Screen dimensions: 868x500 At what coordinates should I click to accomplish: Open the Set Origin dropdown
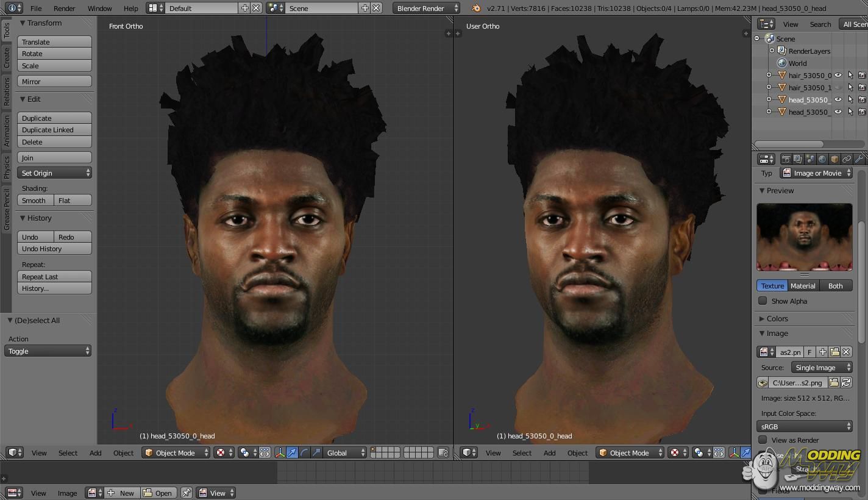click(x=54, y=173)
